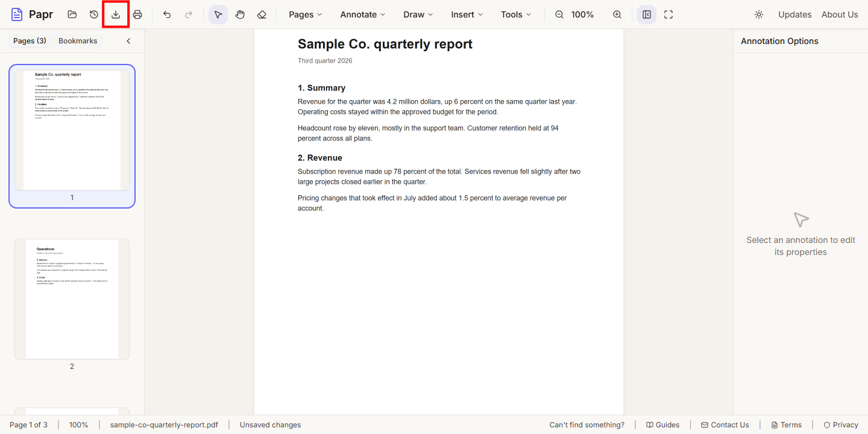Viewport: 868px width, 434px height.
Task: Open the Draw dropdown menu
Action: point(418,14)
